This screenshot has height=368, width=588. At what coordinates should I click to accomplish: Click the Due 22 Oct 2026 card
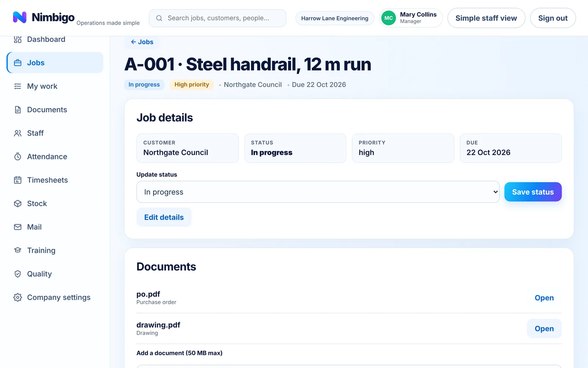[511, 148]
